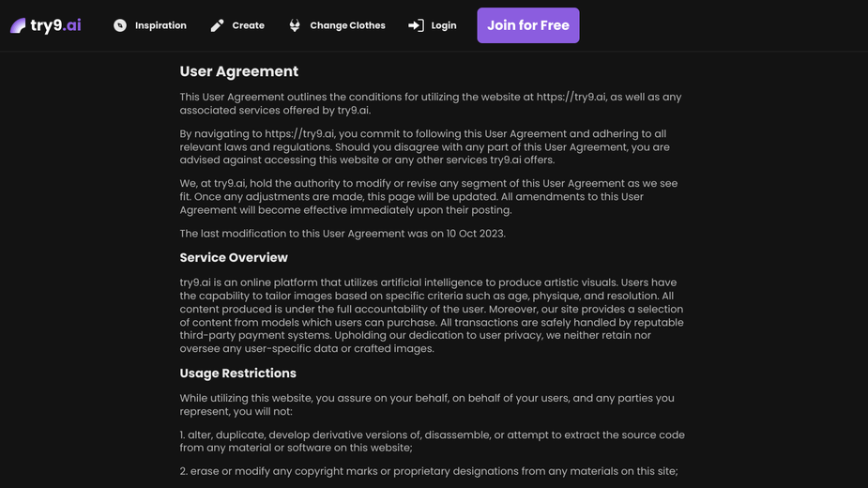Click the Service Overview heading

tap(234, 257)
